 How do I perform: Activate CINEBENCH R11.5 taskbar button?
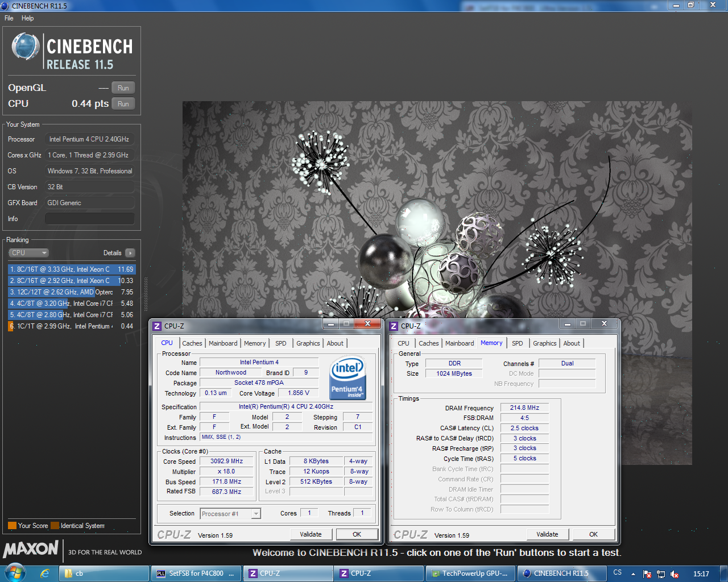coord(561,573)
